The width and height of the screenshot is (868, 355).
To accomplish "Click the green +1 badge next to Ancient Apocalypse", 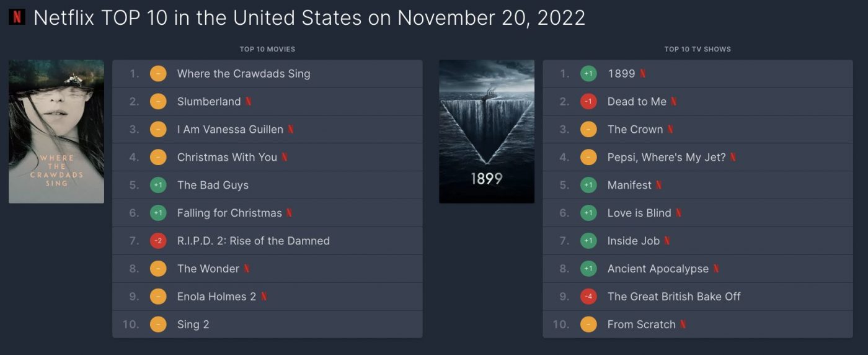I will tap(588, 269).
